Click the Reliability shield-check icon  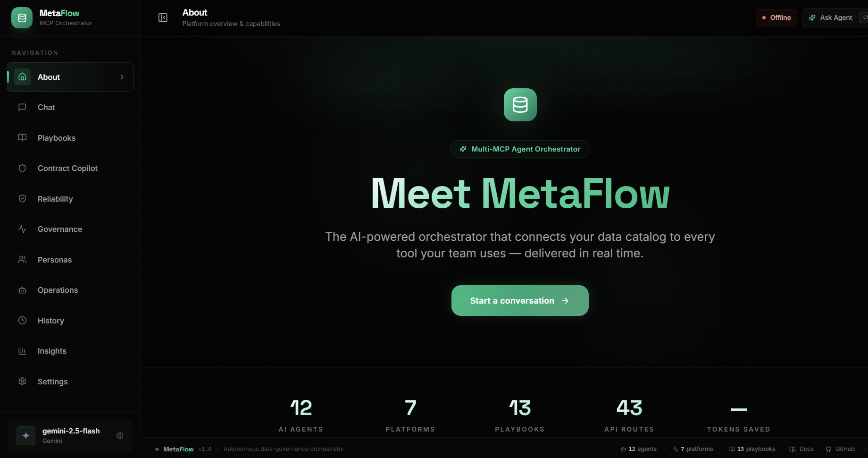point(22,199)
